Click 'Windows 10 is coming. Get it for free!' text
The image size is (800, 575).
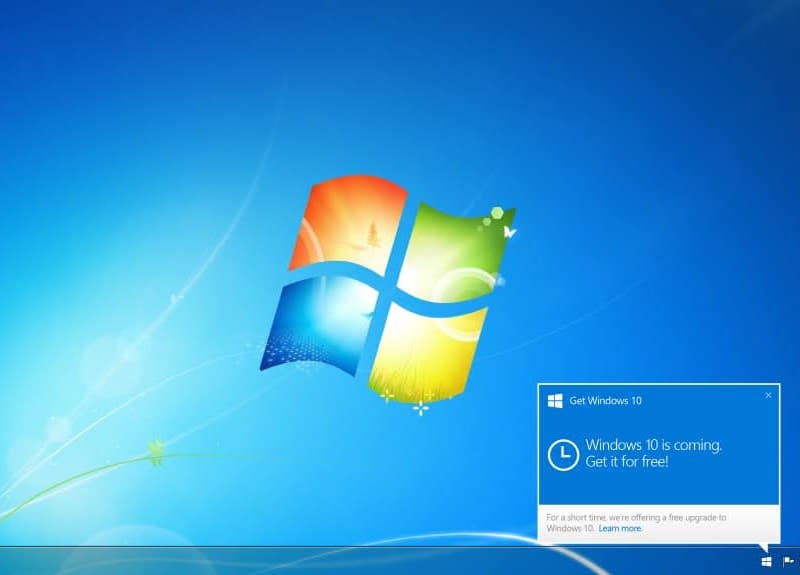pos(654,453)
